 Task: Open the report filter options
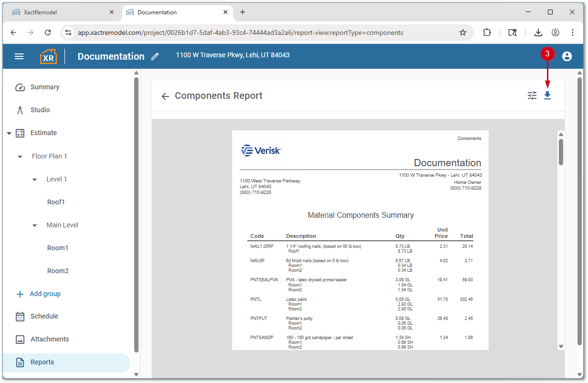click(x=532, y=96)
